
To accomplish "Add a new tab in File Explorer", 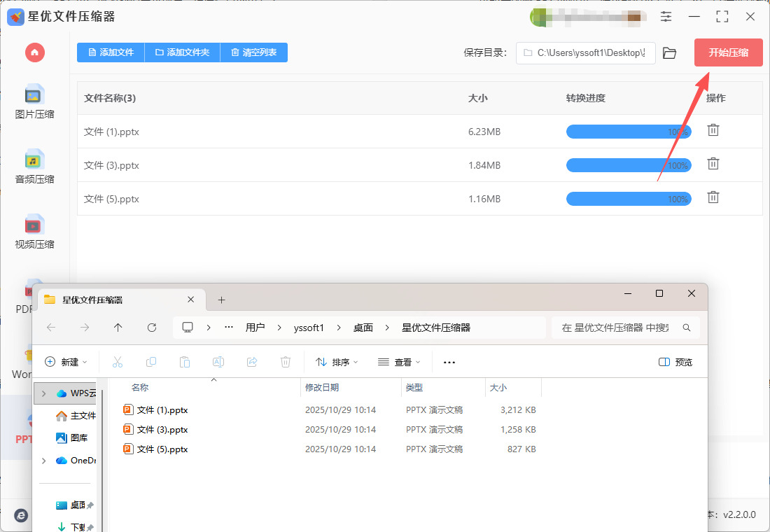I will pyautogui.click(x=221, y=300).
